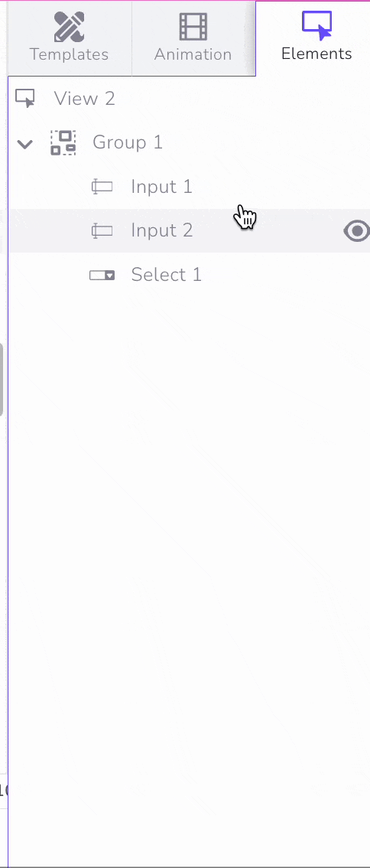Click empty area below Select 1
This screenshot has height=868, width=370.
[189, 553]
